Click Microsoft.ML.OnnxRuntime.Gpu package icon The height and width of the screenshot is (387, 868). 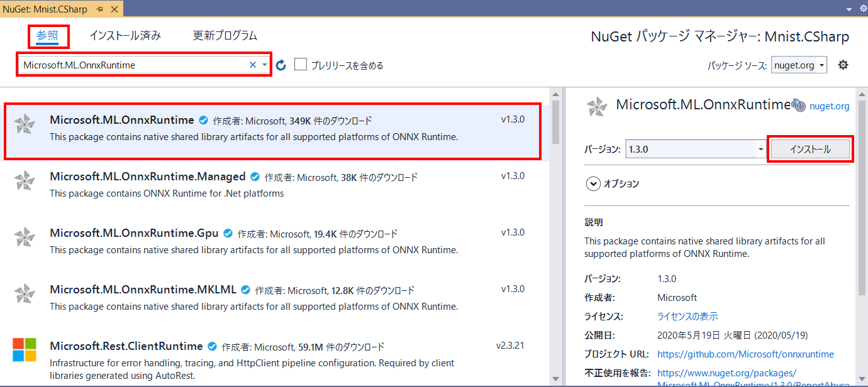tap(25, 237)
